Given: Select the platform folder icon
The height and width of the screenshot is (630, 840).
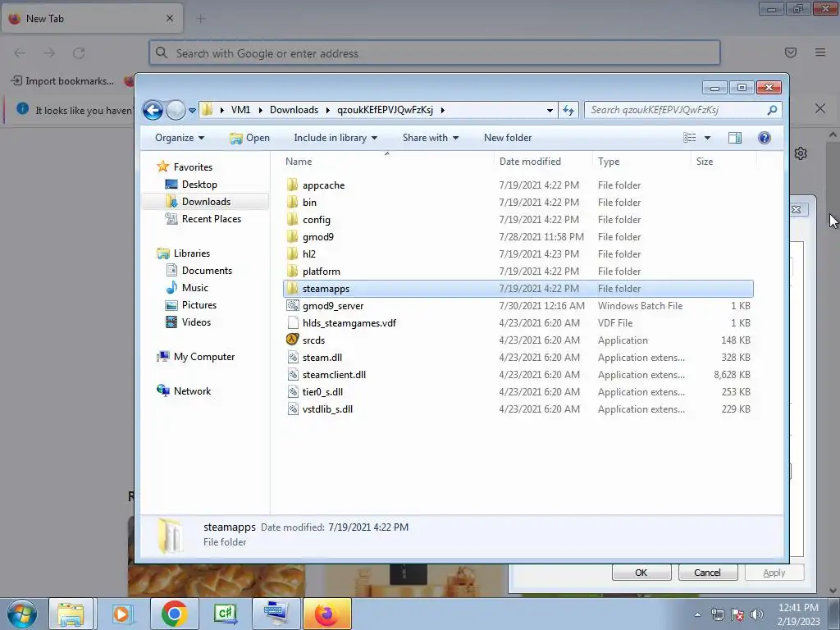Looking at the screenshot, I should [293, 271].
